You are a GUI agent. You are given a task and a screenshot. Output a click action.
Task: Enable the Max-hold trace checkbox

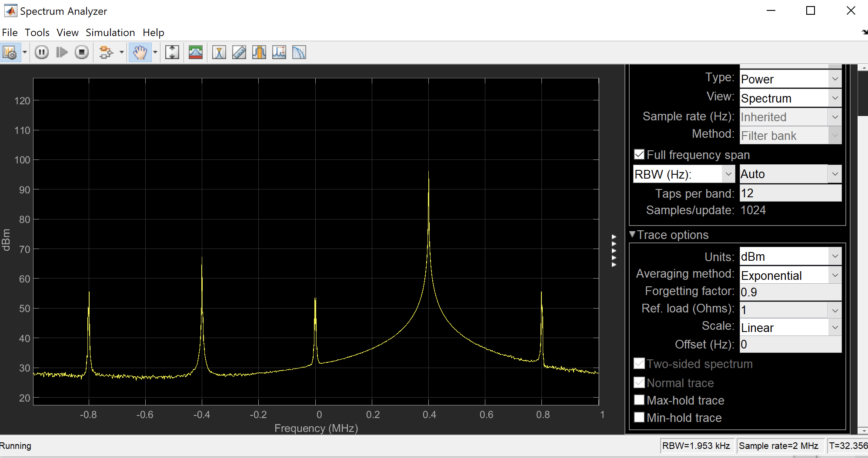639,400
